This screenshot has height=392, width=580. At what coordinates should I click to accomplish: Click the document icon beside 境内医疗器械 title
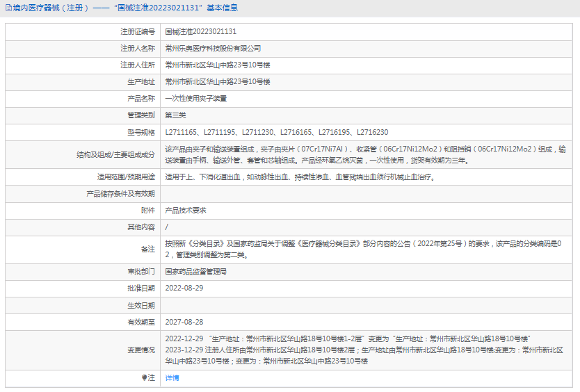click(x=8, y=8)
